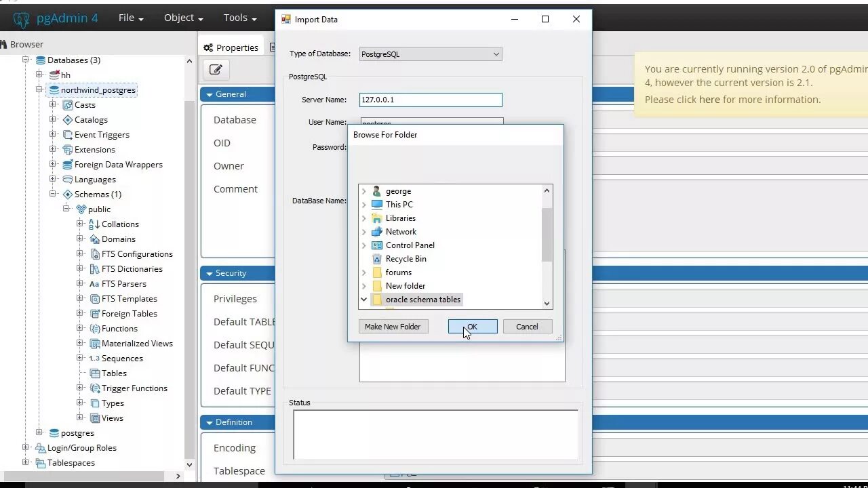Select the public schema icon
This screenshot has width=868, height=488.
click(x=81, y=209)
